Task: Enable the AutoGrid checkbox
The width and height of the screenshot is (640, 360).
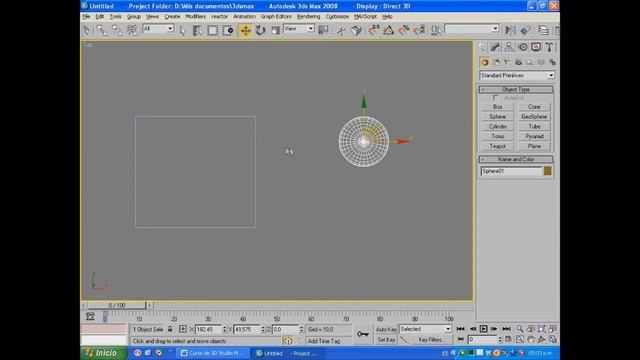Action: point(496,98)
